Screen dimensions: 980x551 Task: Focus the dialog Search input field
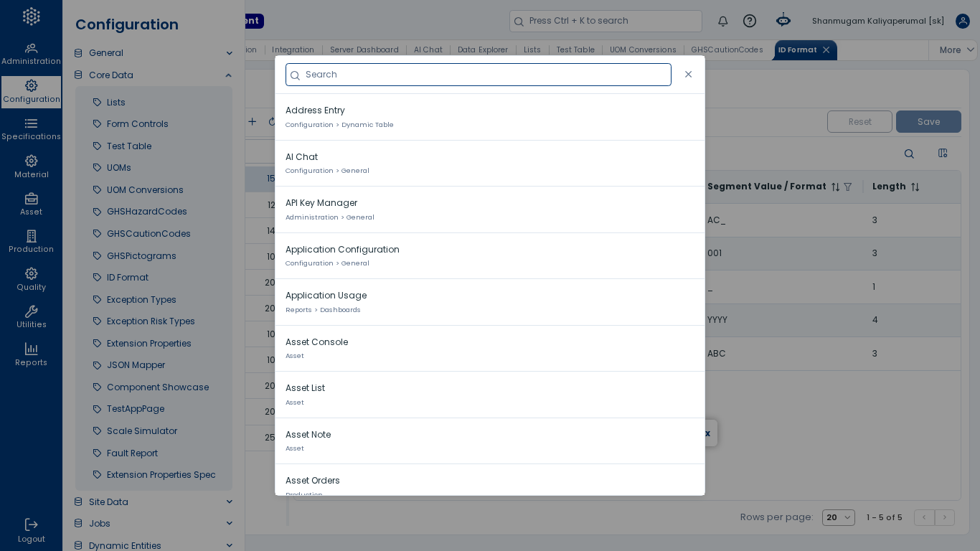[x=479, y=75]
